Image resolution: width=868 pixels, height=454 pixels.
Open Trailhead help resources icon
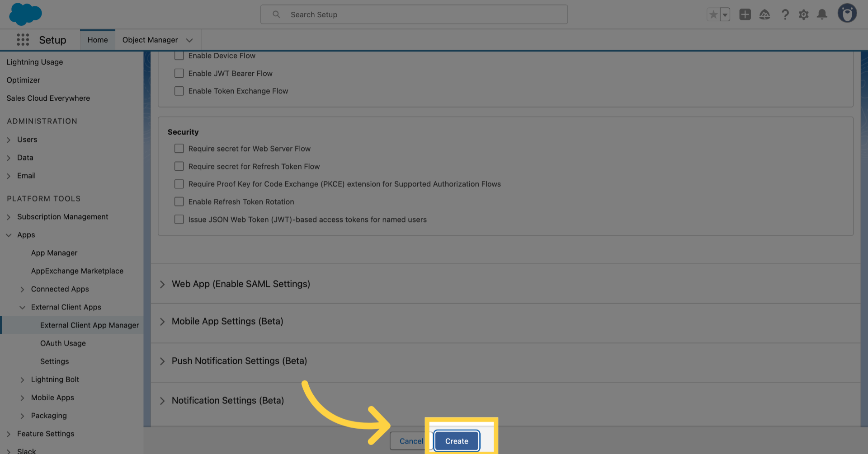pyautogui.click(x=765, y=14)
